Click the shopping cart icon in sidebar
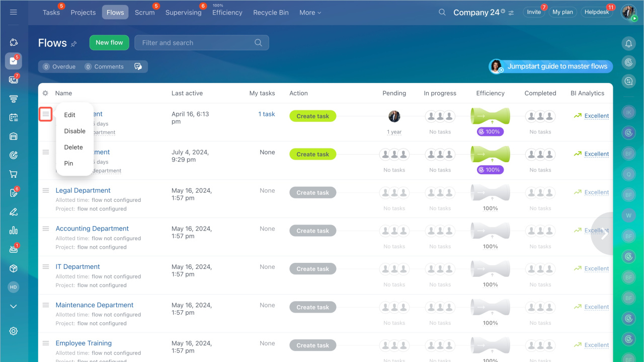The height and width of the screenshot is (362, 644). click(14, 174)
